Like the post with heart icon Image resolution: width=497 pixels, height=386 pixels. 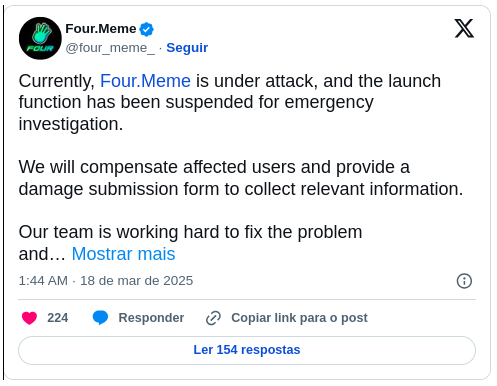tap(29, 318)
